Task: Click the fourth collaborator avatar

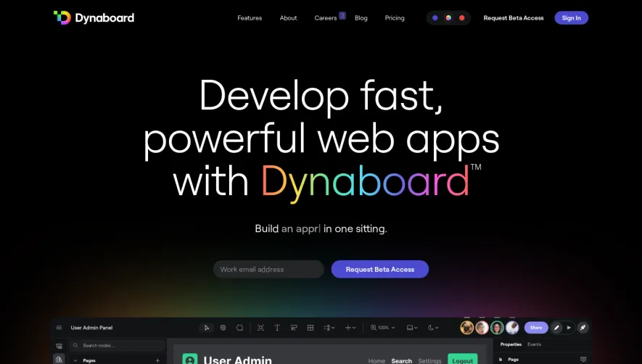Action: coord(512,328)
